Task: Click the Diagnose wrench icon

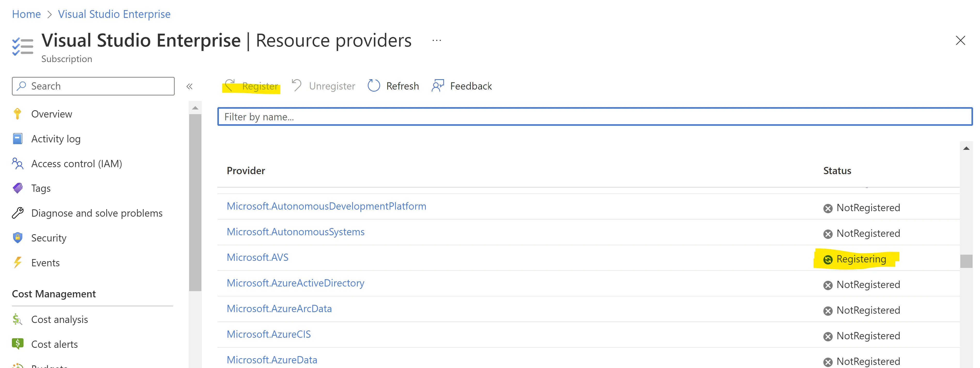Action: (18, 213)
